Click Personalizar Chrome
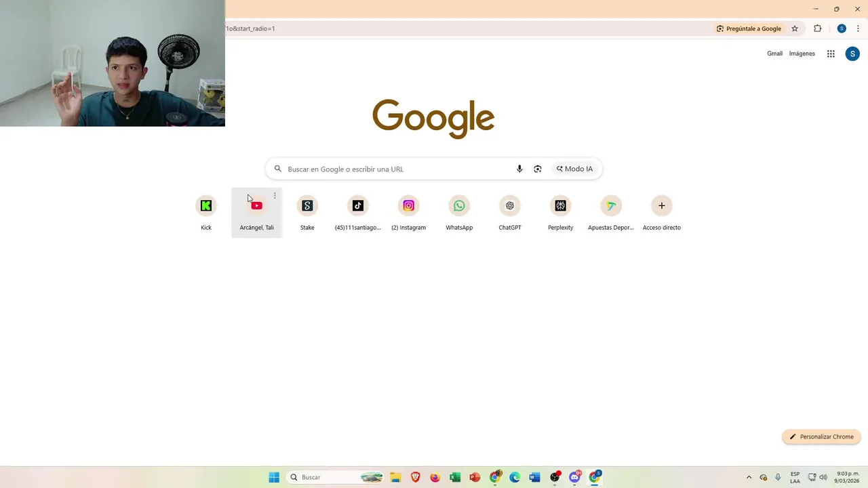 pos(821,436)
